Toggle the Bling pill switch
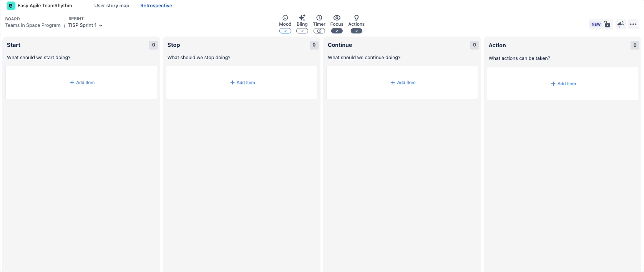This screenshot has height=272, width=644. 302,31
